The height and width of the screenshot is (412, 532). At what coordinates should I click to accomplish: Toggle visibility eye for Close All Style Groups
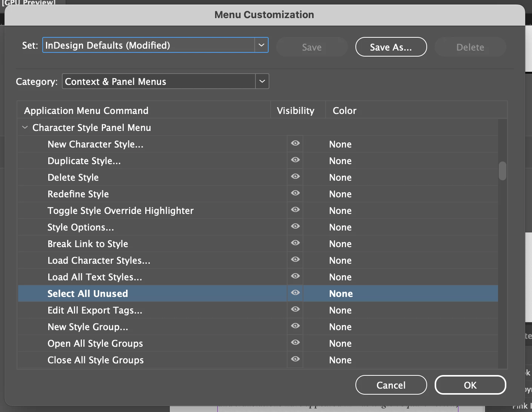click(295, 359)
